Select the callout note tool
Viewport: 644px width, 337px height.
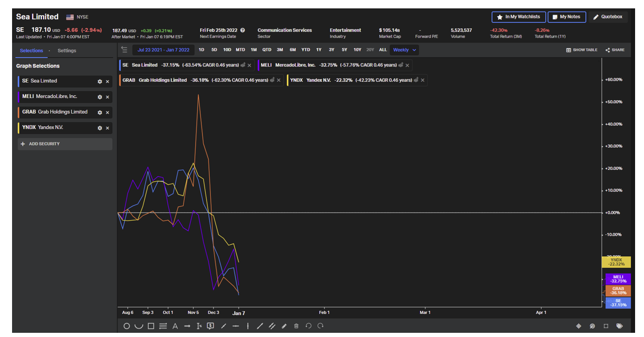click(210, 326)
